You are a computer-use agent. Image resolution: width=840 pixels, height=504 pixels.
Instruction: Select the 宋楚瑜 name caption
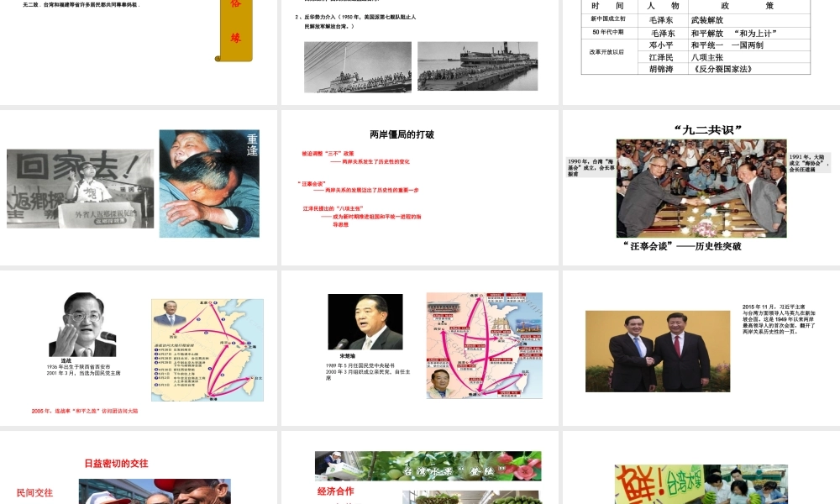coord(347,355)
